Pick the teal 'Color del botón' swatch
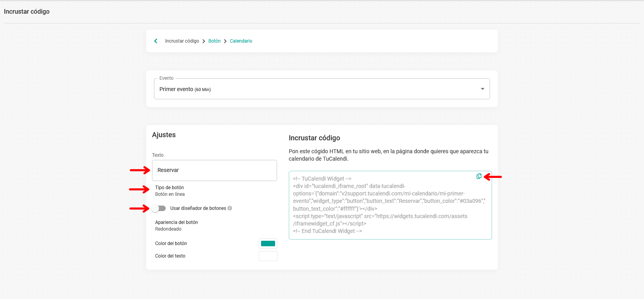 (x=268, y=243)
